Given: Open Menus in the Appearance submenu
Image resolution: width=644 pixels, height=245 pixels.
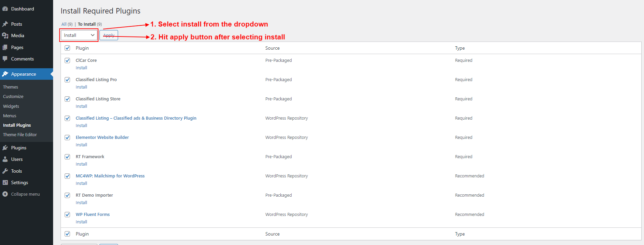Looking at the screenshot, I should (x=9, y=116).
